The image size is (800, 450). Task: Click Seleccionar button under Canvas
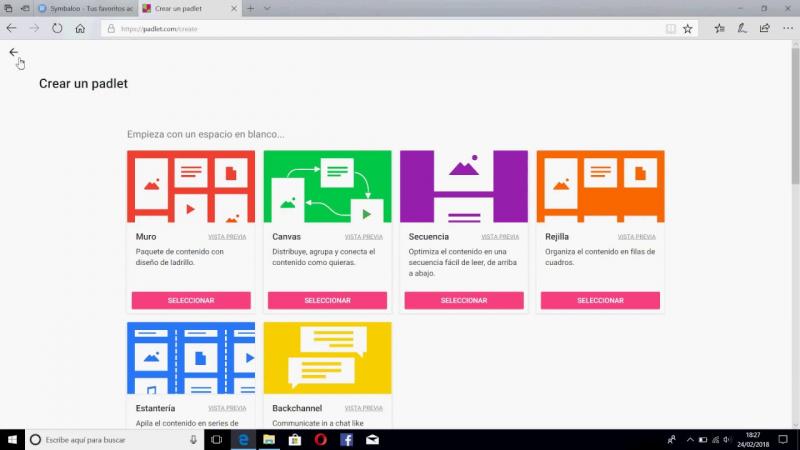(328, 301)
